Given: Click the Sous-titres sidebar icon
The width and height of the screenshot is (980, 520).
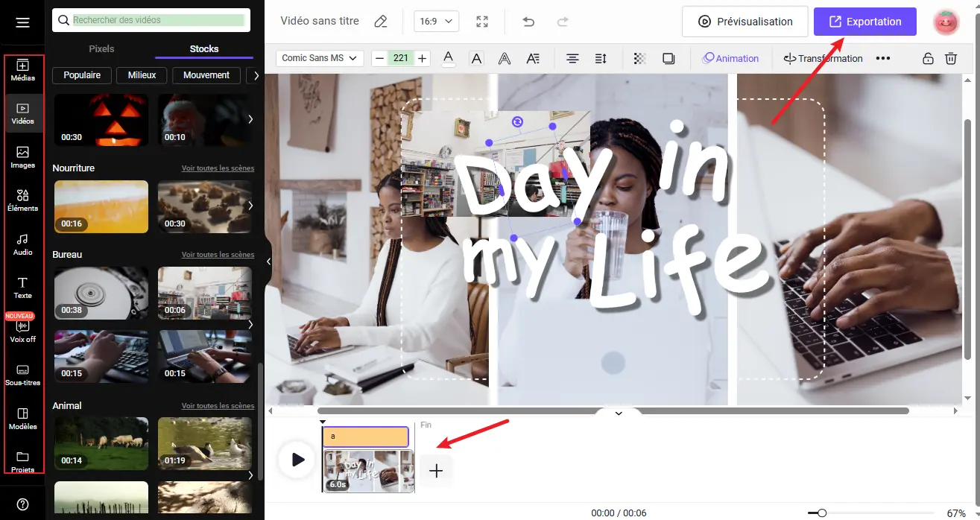Looking at the screenshot, I should 22,374.
